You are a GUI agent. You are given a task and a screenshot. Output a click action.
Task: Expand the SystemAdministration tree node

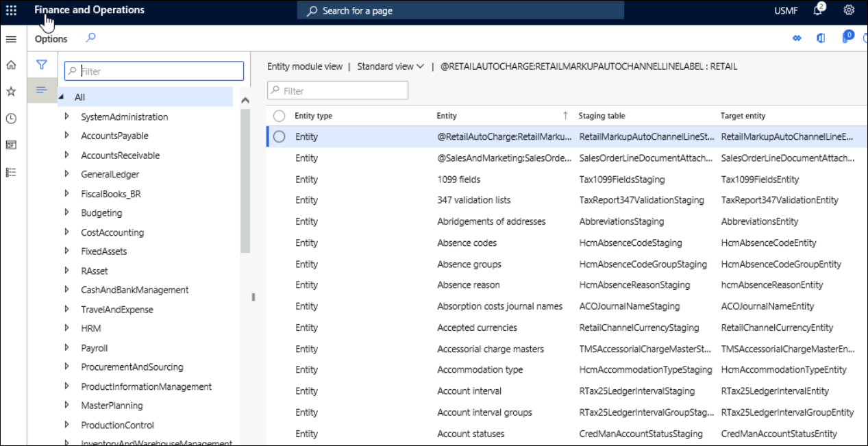click(66, 116)
